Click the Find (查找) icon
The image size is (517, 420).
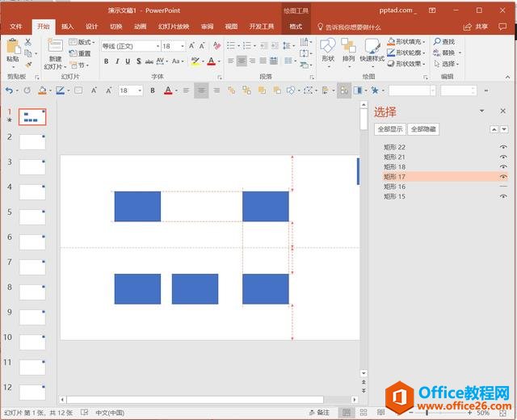coord(443,42)
